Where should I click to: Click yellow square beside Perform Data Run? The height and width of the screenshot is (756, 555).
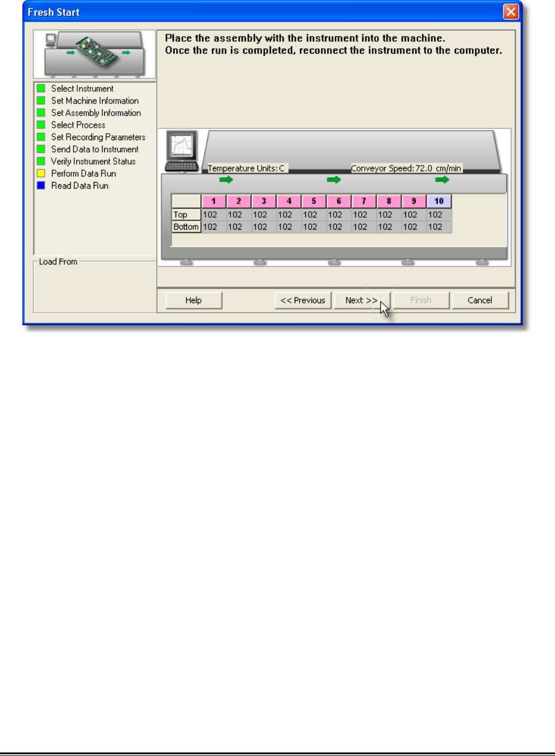(41, 174)
